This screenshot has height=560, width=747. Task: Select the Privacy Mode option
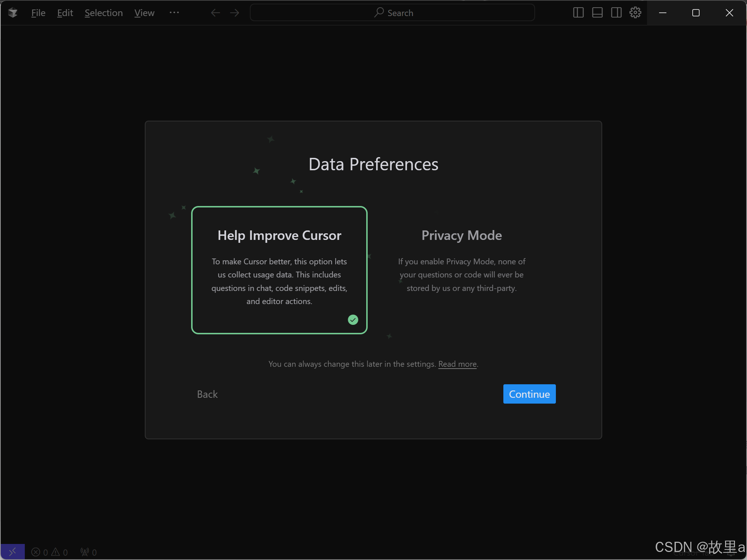461,270
